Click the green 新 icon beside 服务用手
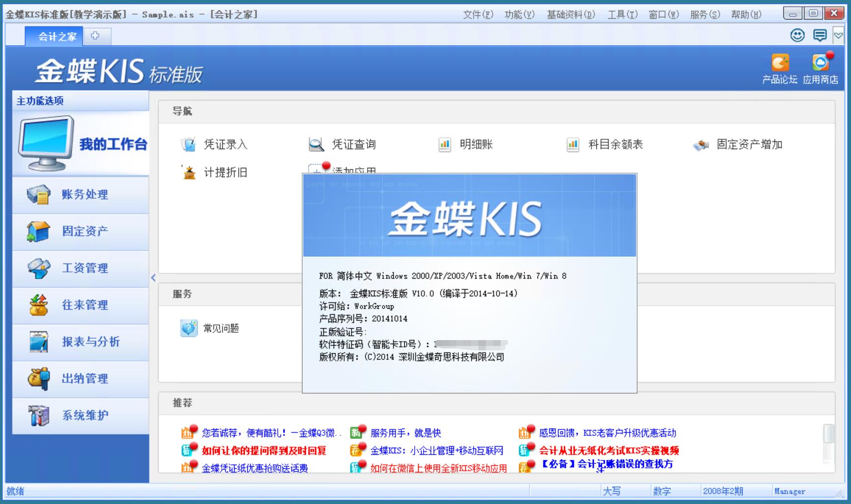Viewport: 851px width, 504px height. 357,432
